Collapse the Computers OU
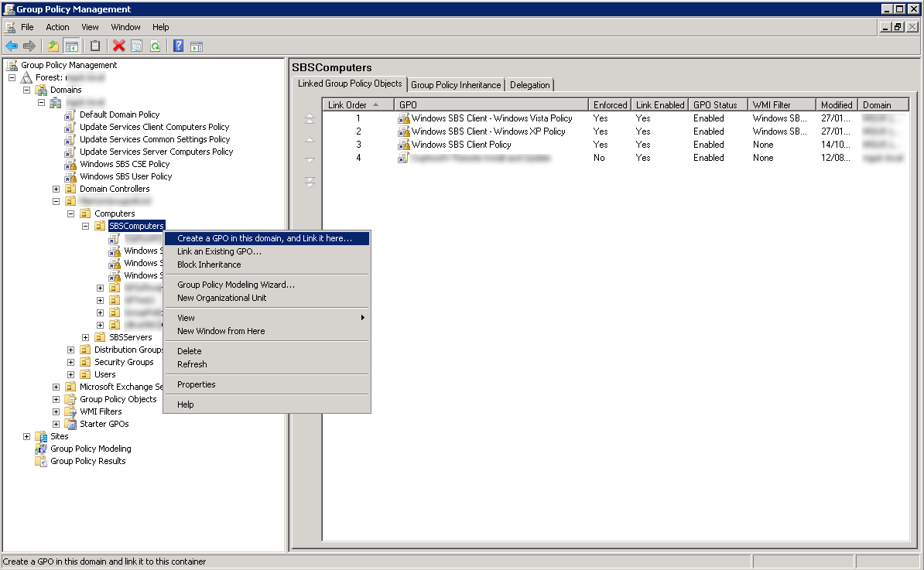This screenshot has height=570, width=924. (70, 213)
